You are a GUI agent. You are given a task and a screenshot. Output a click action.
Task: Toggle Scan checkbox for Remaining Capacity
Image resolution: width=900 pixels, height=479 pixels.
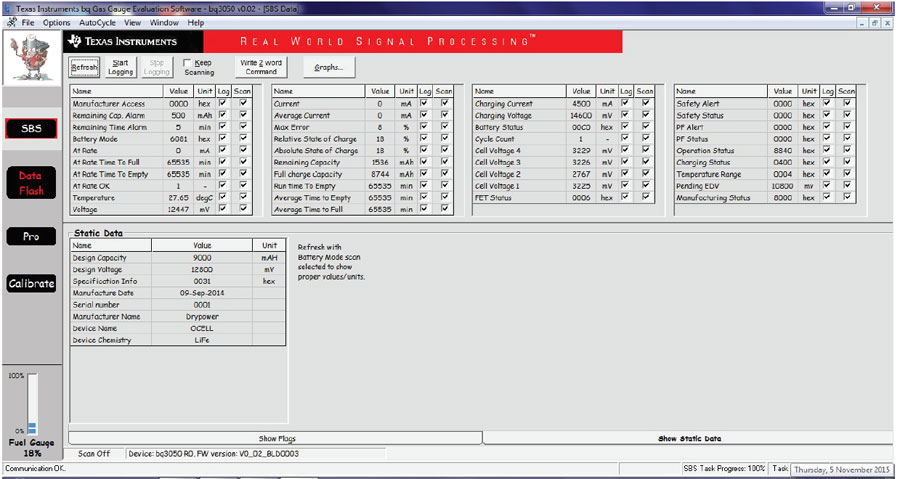(444, 162)
